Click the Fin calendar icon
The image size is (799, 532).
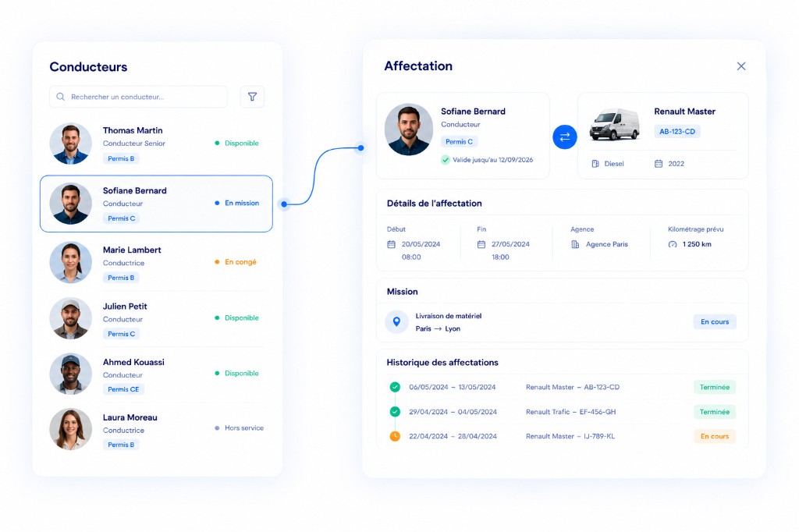coord(481,245)
